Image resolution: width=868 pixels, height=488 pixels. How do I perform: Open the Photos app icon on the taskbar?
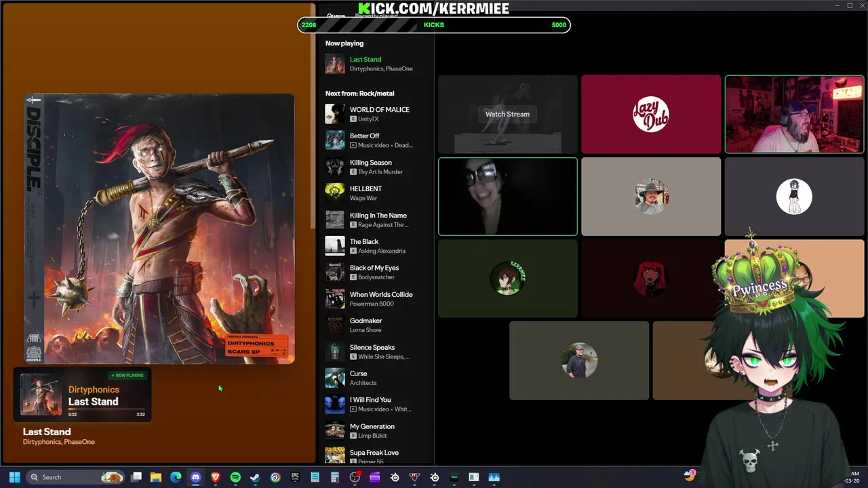point(494,477)
